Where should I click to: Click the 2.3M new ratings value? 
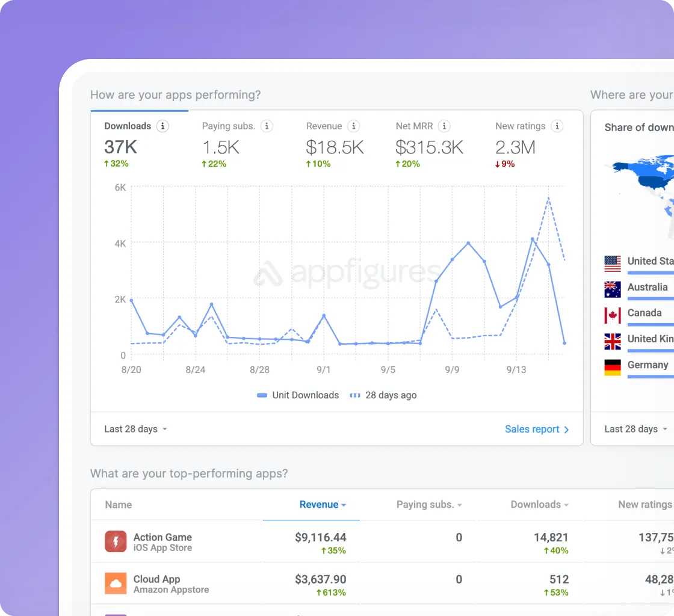click(x=515, y=147)
